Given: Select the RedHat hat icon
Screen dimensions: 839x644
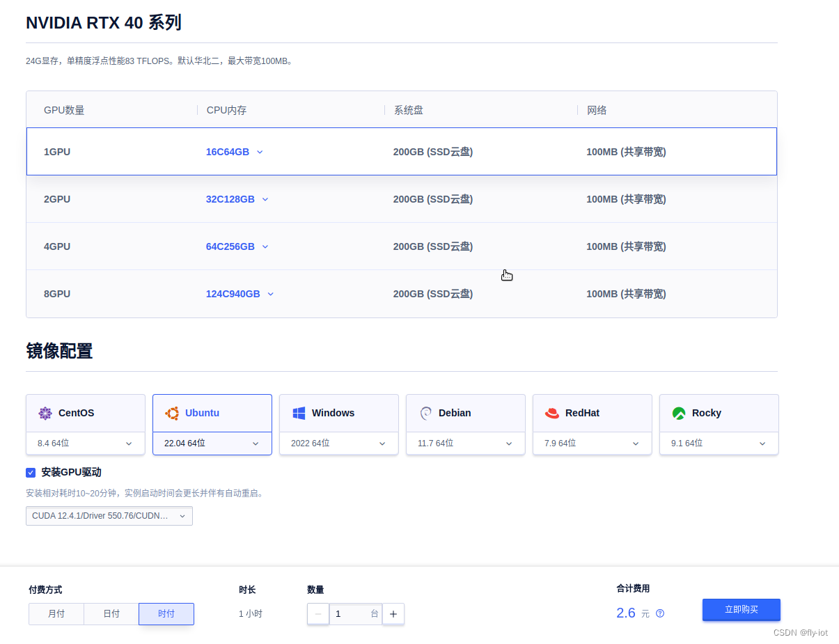Looking at the screenshot, I should coord(551,413).
